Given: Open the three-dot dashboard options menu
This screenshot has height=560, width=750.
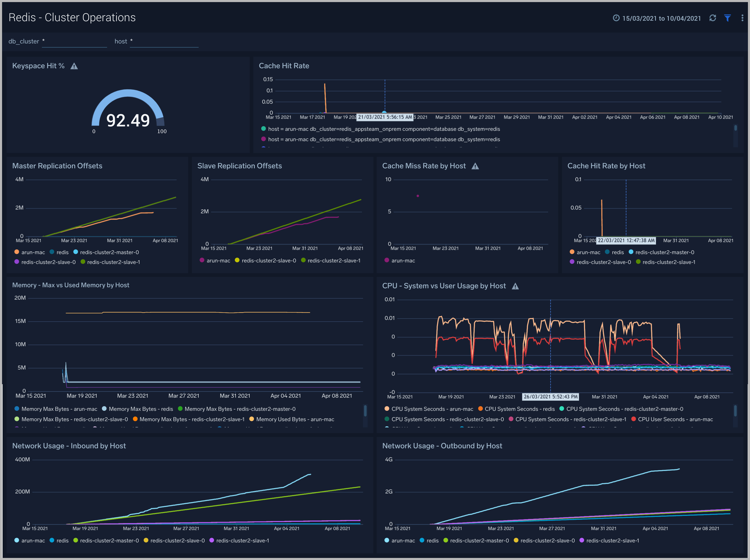Looking at the screenshot, I should [x=742, y=18].
